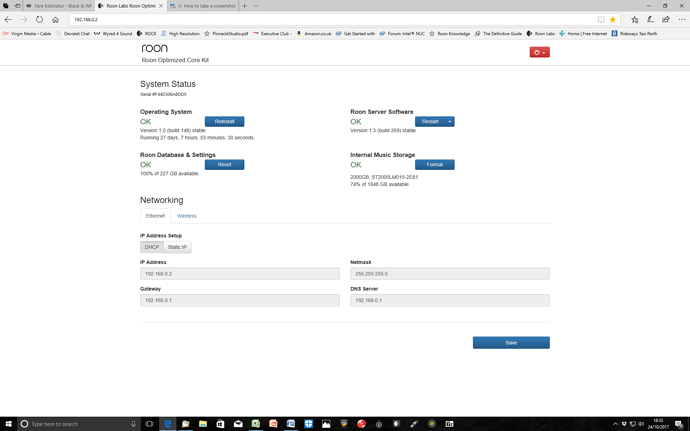Click the taskbar clock and date
The width and height of the screenshot is (690, 431).
coord(658,424)
